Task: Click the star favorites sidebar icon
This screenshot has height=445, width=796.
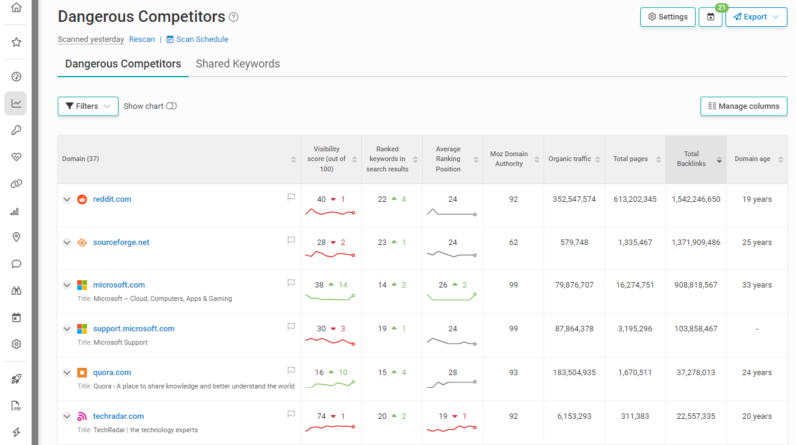Action: coord(16,42)
